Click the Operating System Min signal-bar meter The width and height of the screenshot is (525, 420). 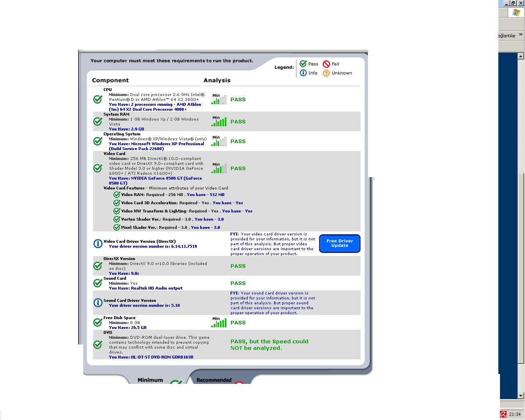[x=219, y=141]
